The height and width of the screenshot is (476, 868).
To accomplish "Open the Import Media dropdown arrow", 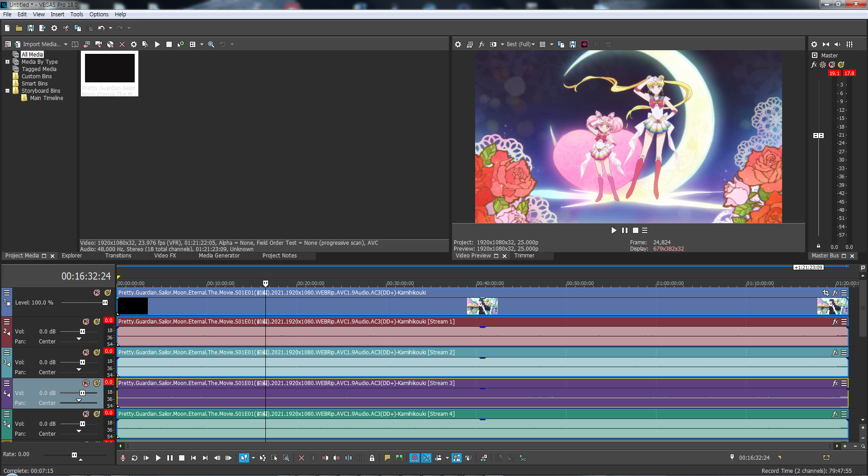I will pyautogui.click(x=66, y=44).
